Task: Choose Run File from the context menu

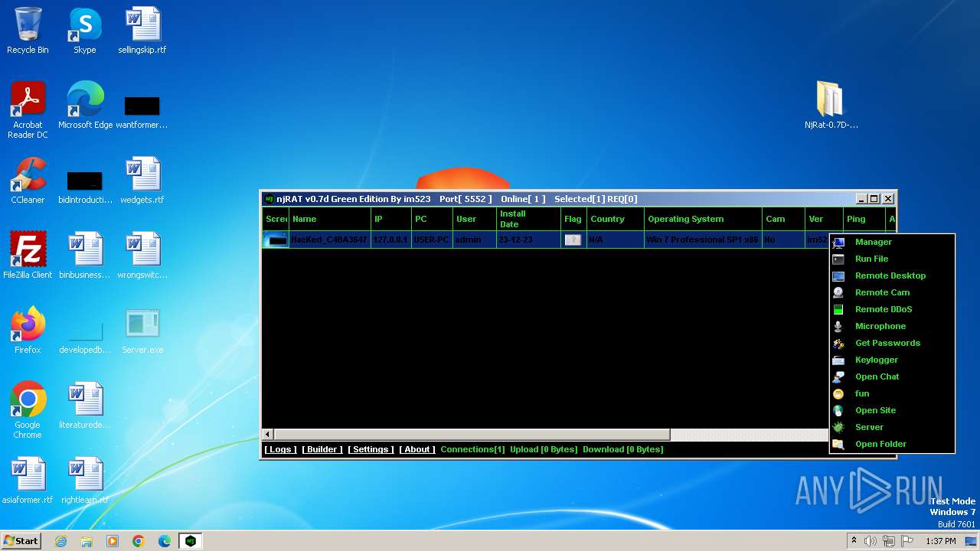Action: pos(893,259)
